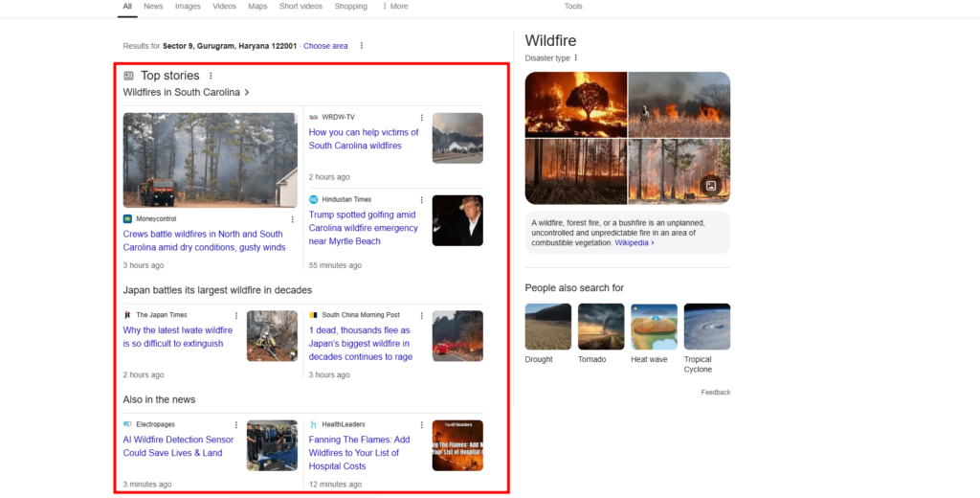Open the Wikipedia link in wildfire description
This screenshot has width=980, height=498.
click(635, 242)
